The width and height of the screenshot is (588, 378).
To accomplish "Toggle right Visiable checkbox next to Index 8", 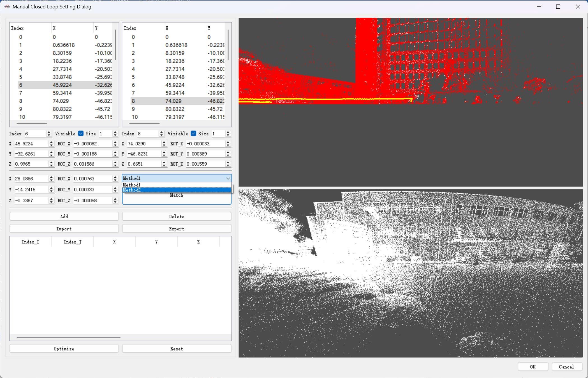I will coord(193,134).
